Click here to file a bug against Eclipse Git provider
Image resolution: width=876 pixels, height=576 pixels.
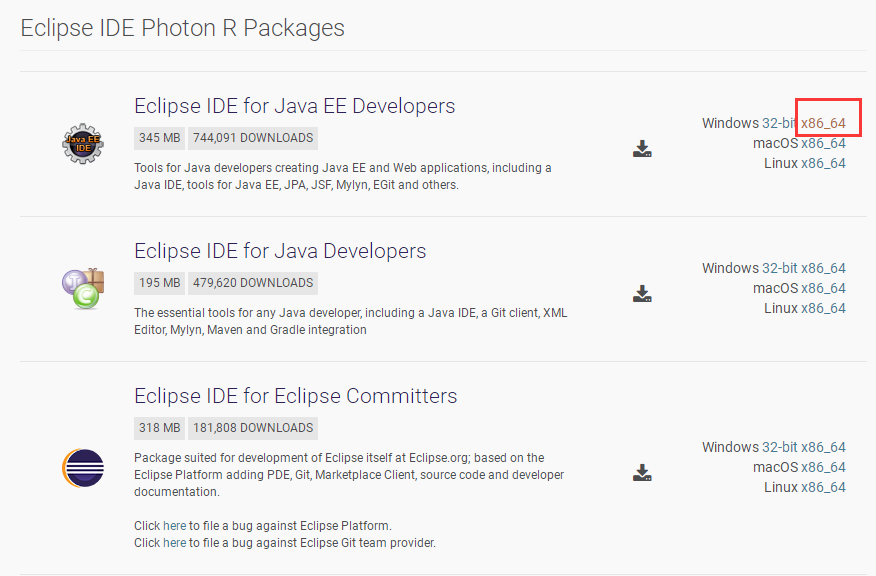click(174, 542)
